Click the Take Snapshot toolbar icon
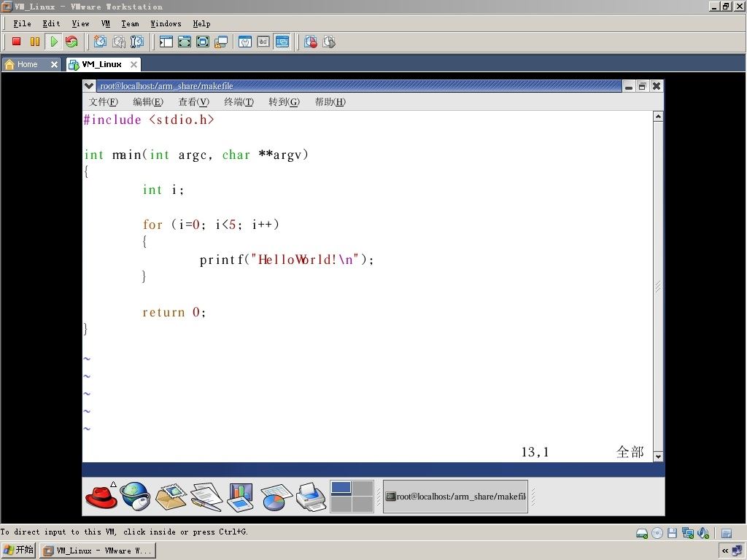Image resolution: width=747 pixels, height=560 pixels. coord(100,42)
